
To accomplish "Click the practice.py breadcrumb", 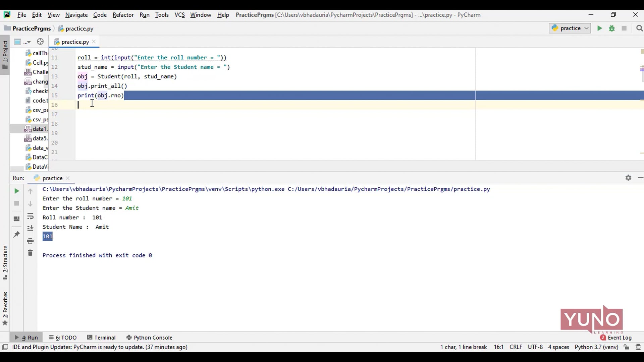I will [76, 28].
